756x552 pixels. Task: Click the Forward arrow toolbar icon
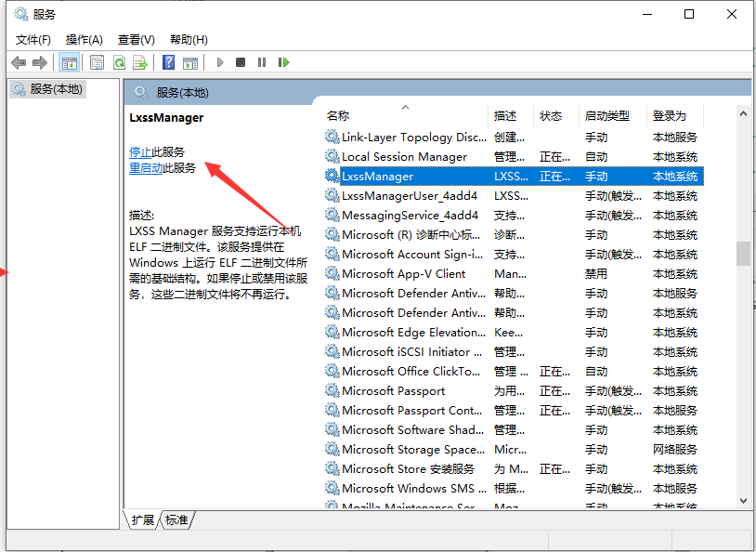[x=40, y=62]
